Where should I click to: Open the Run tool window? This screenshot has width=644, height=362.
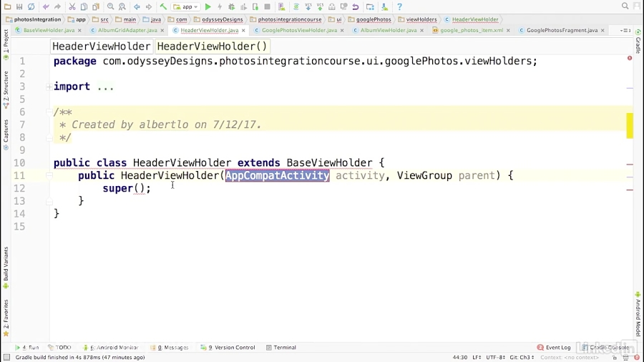26,347
